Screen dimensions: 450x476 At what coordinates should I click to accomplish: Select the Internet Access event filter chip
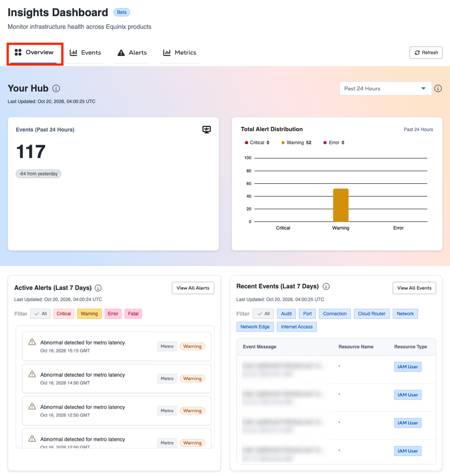pyautogui.click(x=297, y=327)
